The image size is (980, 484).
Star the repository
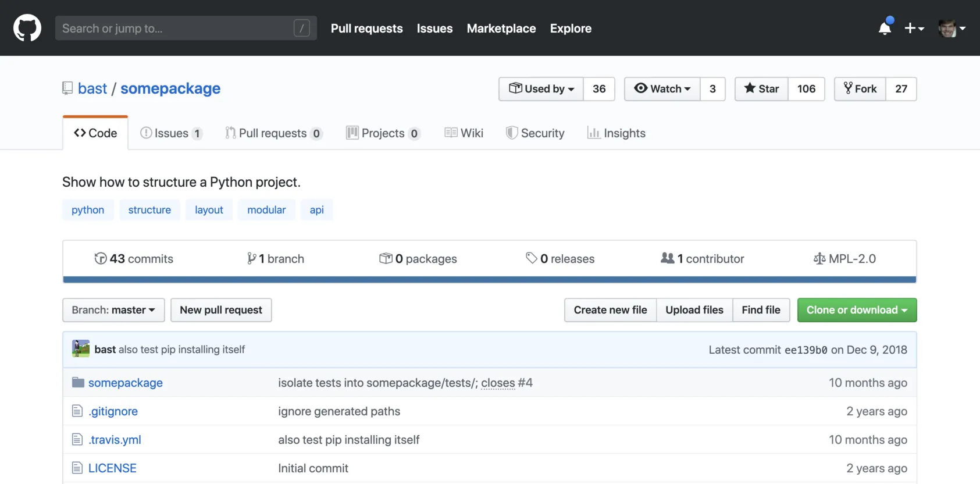pos(762,89)
